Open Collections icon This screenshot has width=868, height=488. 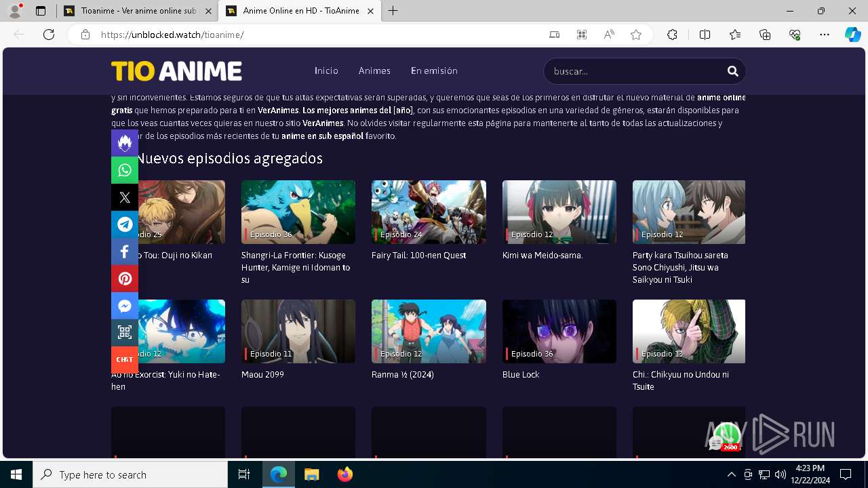click(x=765, y=35)
